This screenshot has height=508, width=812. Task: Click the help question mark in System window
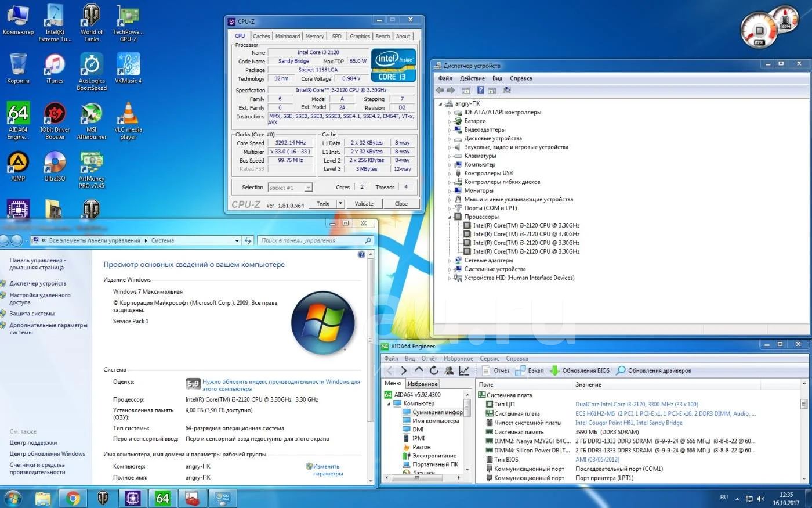(x=361, y=254)
